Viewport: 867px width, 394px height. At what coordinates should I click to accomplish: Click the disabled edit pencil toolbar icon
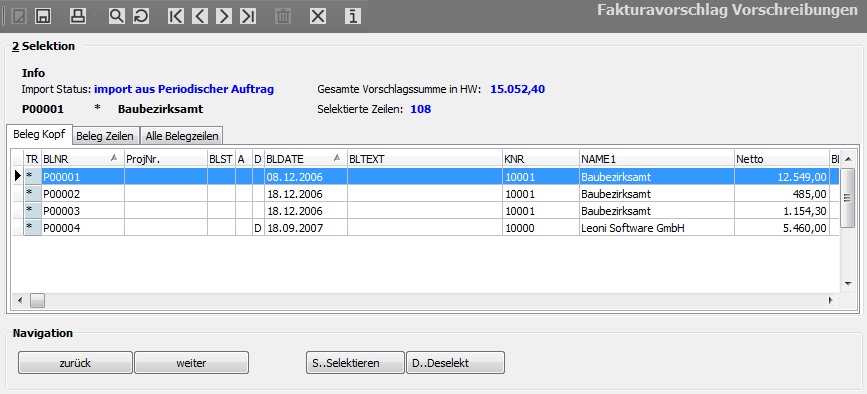click(x=19, y=16)
